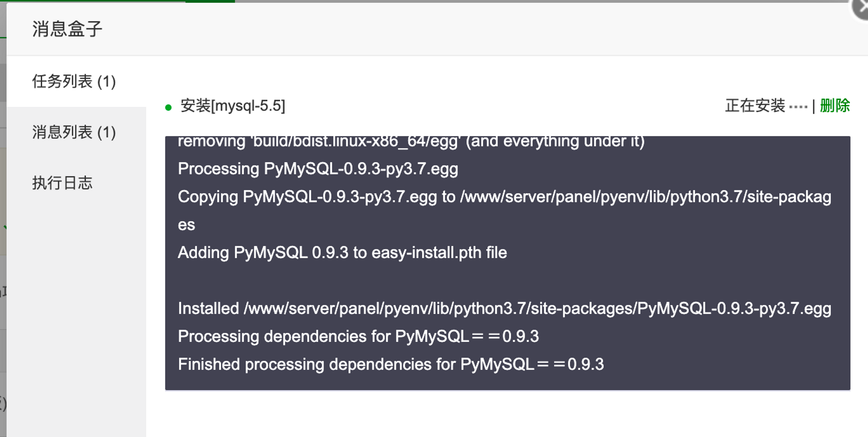This screenshot has width=868, height=437.
Task: Click the 消息盒子 dialog title
Action: (x=67, y=29)
